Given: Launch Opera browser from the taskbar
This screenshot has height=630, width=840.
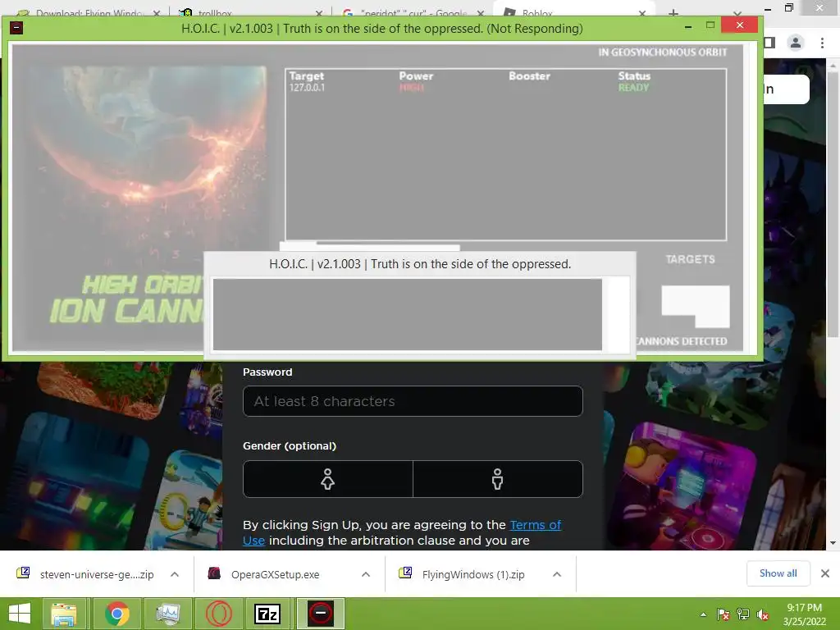Looking at the screenshot, I should click(x=218, y=614).
